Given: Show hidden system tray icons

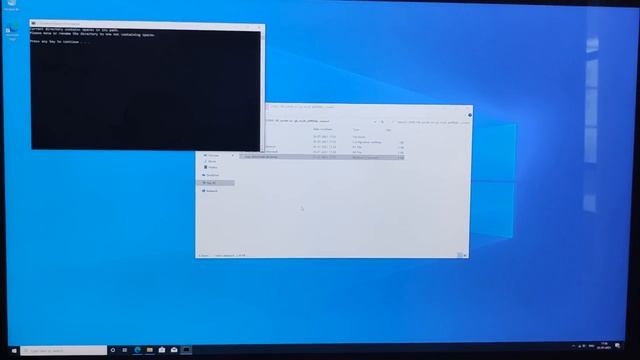Looking at the screenshot, I should coord(573,346).
